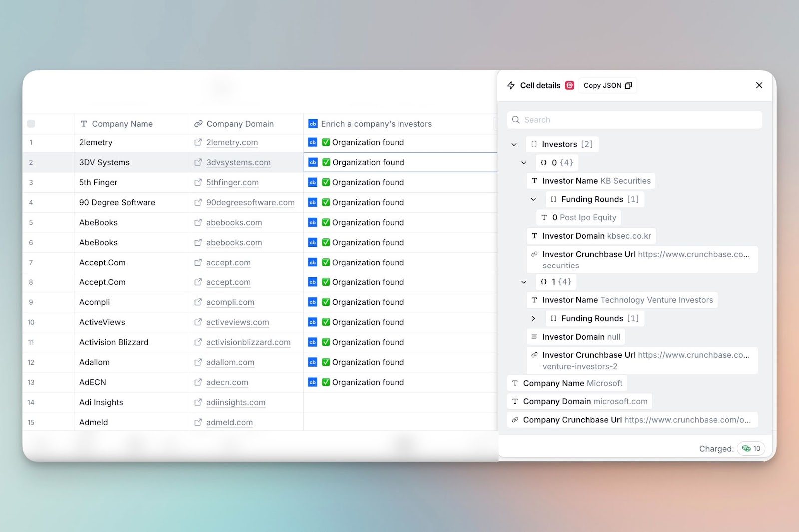Collapse the Investors array chevron
Viewport: 799px width, 532px height.
(x=514, y=144)
